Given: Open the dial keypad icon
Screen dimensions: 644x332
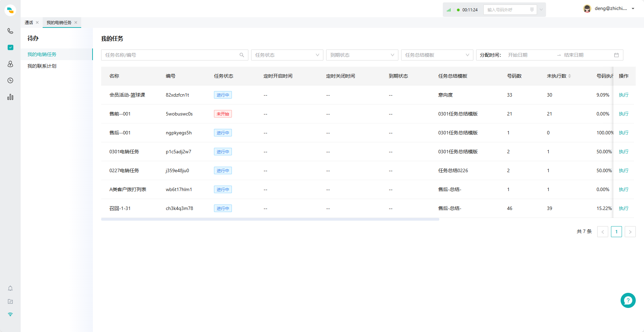Looking at the screenshot, I should (532, 10).
